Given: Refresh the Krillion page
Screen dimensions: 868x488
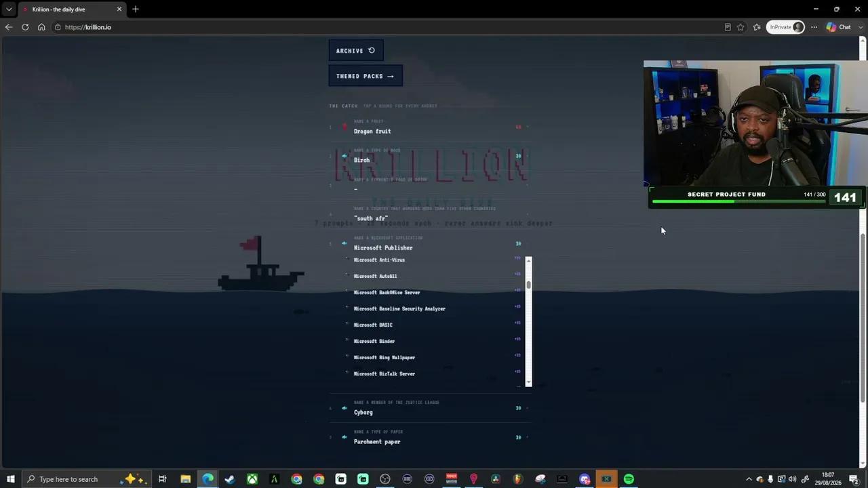Looking at the screenshot, I should pyautogui.click(x=25, y=27).
